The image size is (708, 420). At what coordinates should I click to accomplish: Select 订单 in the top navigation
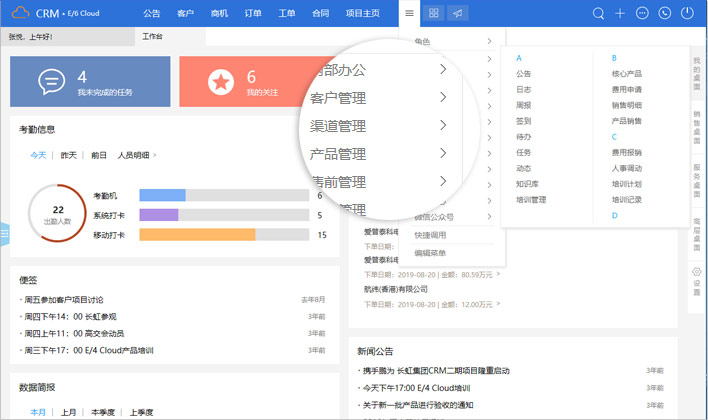click(x=254, y=13)
